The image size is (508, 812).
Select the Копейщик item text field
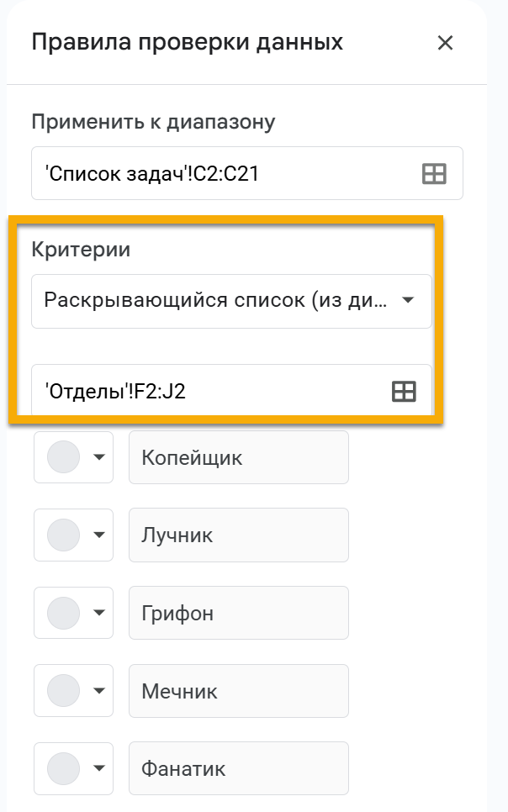point(239,457)
